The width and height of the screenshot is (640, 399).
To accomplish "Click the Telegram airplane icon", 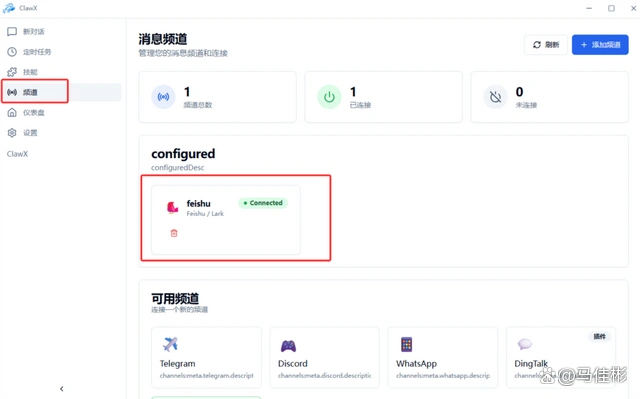I will (x=170, y=344).
